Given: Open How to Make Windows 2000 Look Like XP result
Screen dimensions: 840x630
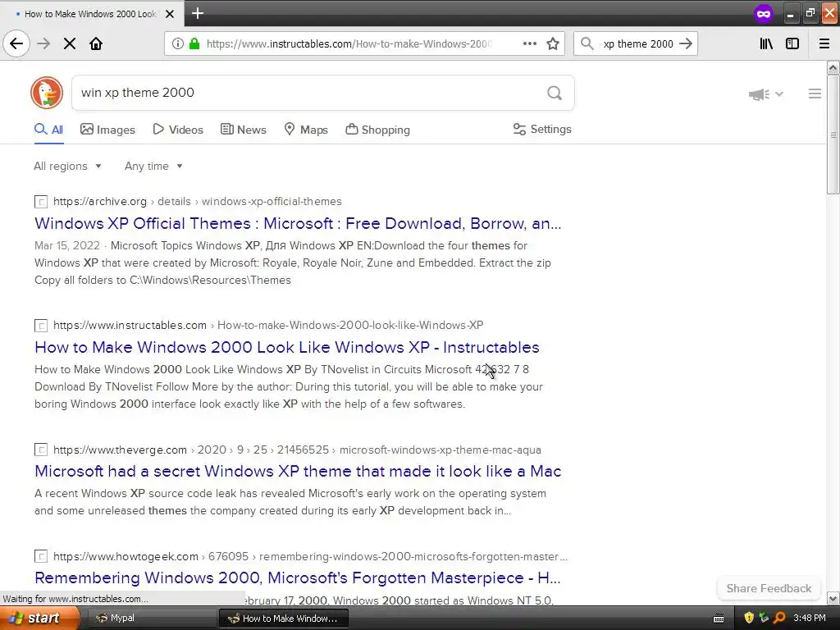Looking at the screenshot, I should point(286,347).
